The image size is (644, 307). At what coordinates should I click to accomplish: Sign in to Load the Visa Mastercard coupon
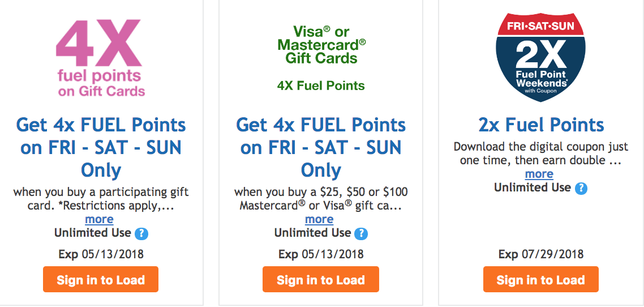point(321,279)
